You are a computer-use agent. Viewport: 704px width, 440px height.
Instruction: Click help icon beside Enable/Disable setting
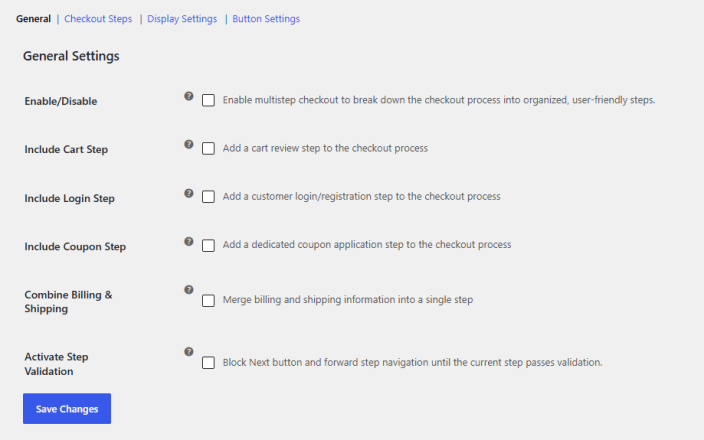pyautogui.click(x=189, y=96)
